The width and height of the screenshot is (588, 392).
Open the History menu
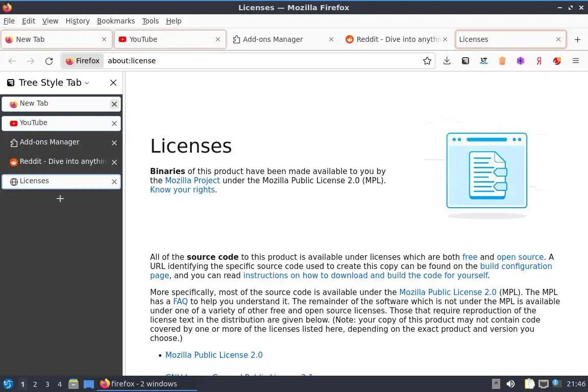pos(78,21)
